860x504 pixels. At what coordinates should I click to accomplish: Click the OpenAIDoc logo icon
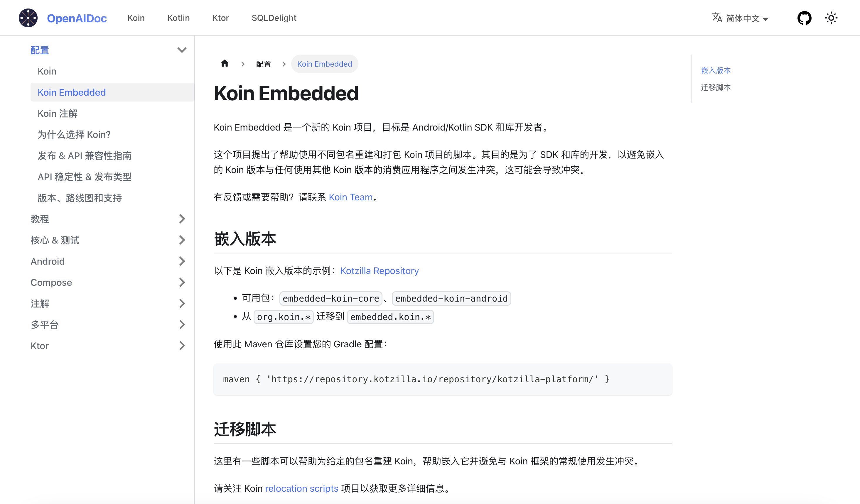tap(28, 18)
